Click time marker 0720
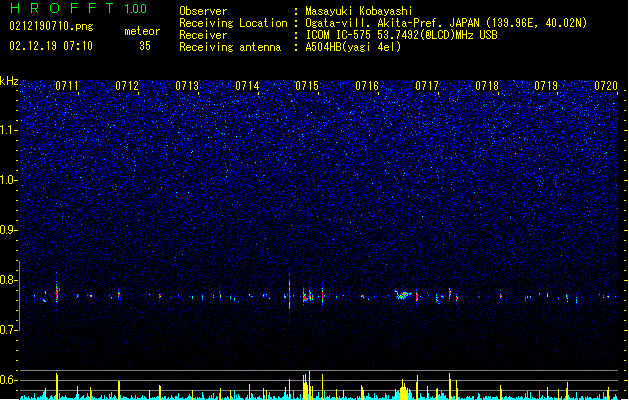The image size is (629, 400). [x=606, y=86]
